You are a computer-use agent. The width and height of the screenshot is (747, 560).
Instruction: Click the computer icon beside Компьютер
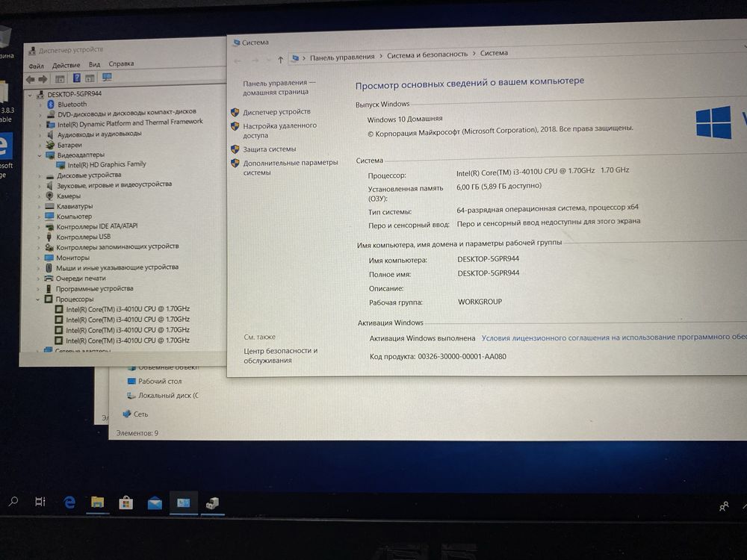click(x=49, y=217)
